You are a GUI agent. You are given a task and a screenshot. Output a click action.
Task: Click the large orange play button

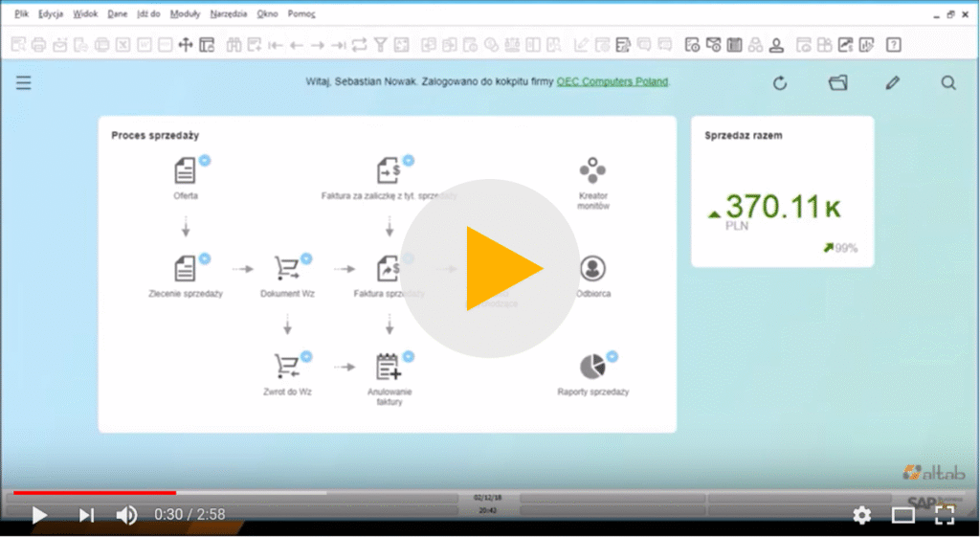(490, 269)
